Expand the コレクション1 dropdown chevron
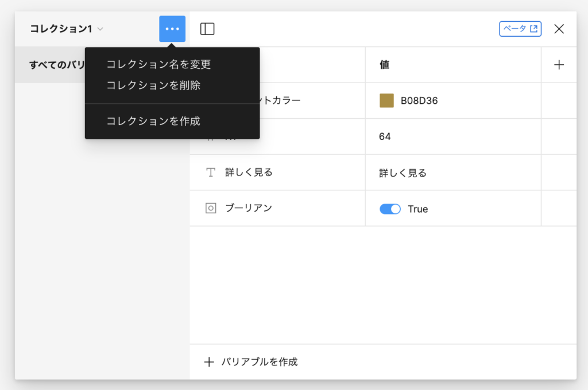Viewport: 588px width, 390px height. (100, 29)
